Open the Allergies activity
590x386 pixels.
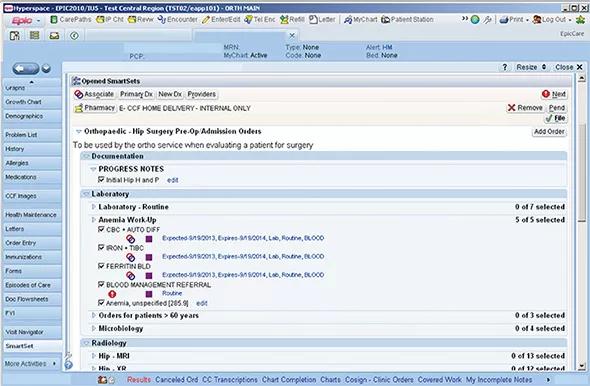click(32, 163)
